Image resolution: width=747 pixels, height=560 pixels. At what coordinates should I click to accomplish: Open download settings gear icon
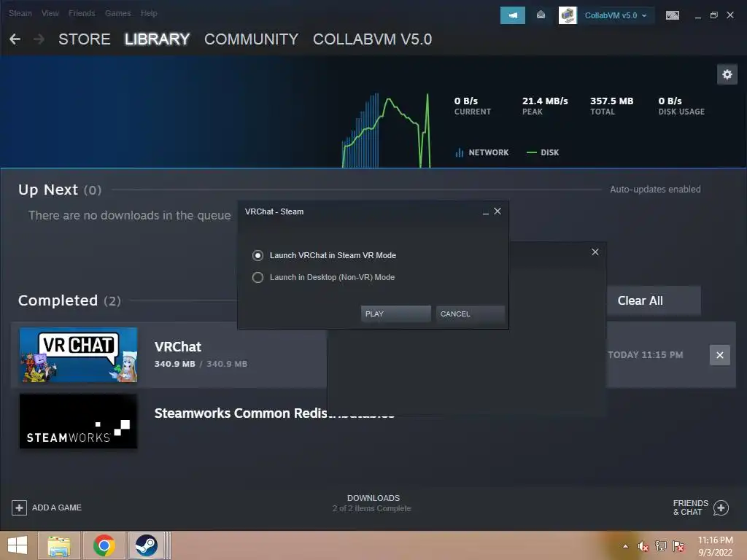point(727,74)
